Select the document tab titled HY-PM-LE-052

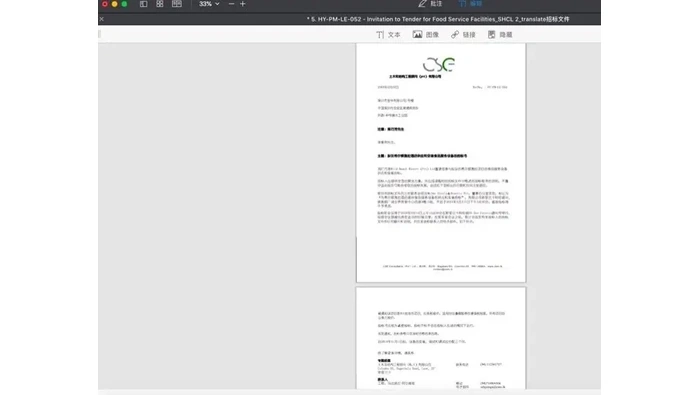438,19
